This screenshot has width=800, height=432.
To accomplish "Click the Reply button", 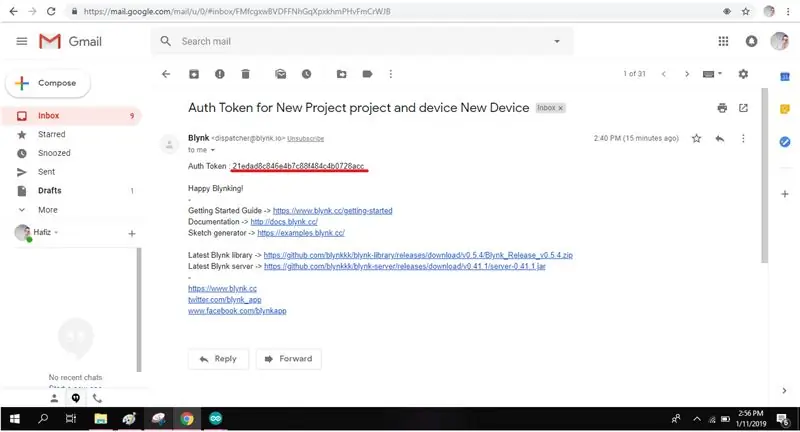I will 218,359.
